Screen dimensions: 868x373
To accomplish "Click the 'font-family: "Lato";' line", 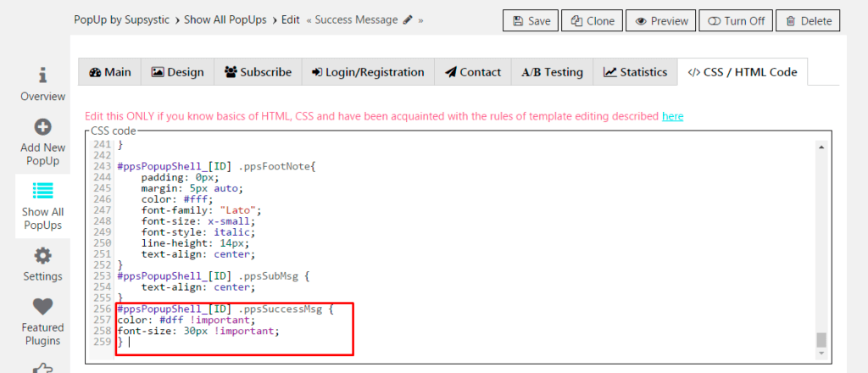I will coord(201,210).
